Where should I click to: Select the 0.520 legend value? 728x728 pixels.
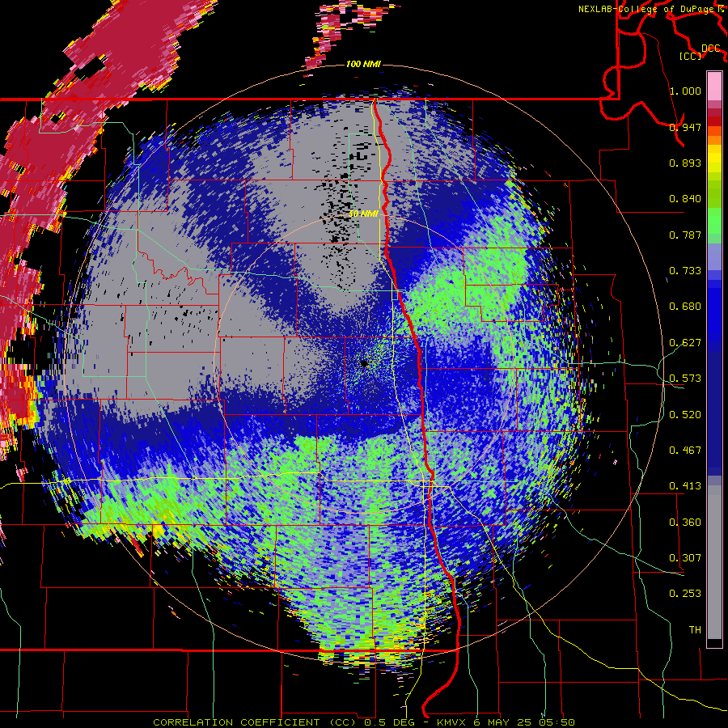tap(685, 415)
